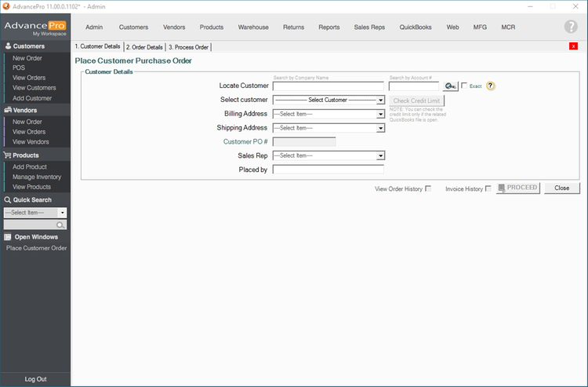This screenshot has width=588, height=387.
Task: Click Add Customer in sidebar
Action: (32, 98)
